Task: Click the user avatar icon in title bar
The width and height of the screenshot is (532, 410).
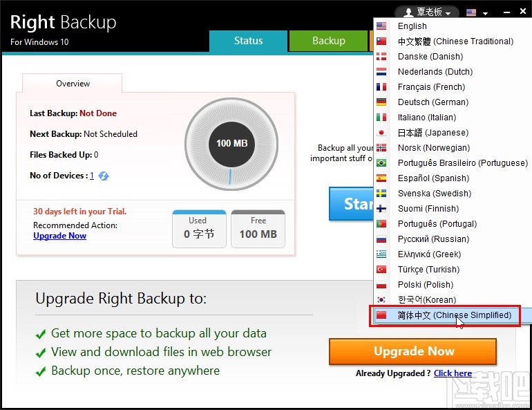Action: coord(408,12)
